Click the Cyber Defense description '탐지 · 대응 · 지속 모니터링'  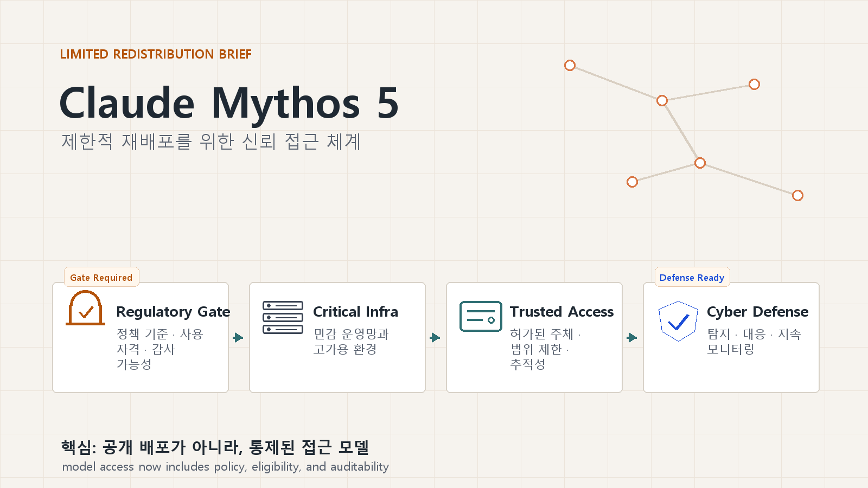(x=754, y=342)
